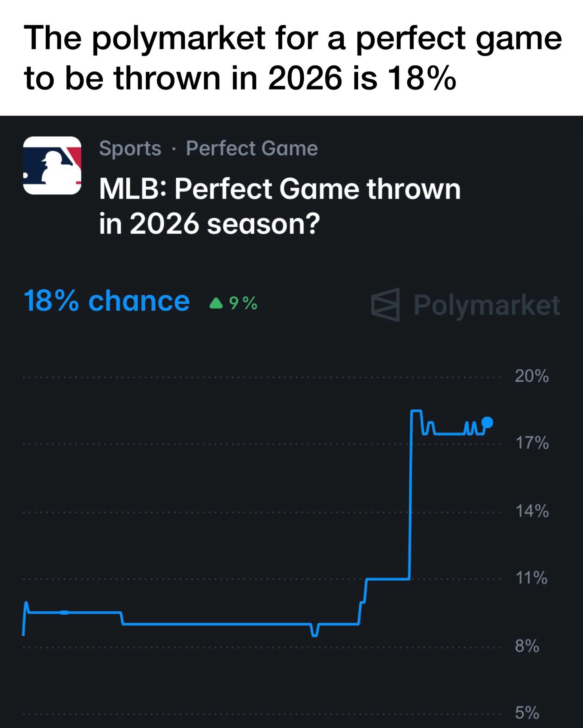The height and width of the screenshot is (728, 583).
Task: Click the green up-triangle change indicator
Action: pyautogui.click(x=216, y=303)
